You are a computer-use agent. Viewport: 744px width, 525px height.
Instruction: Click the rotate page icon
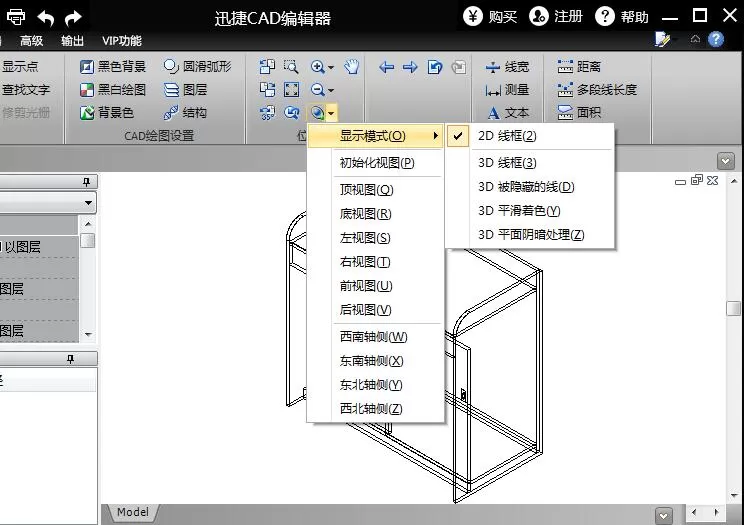435,67
